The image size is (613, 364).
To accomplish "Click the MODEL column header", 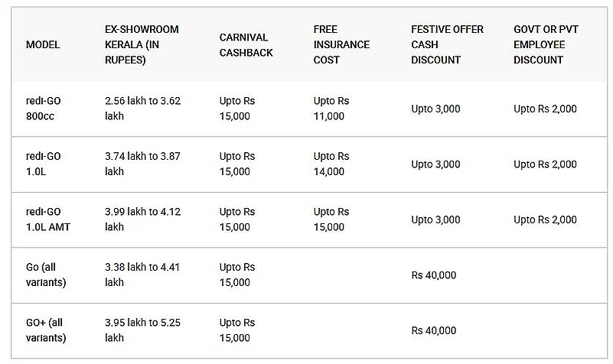I will pos(43,44).
